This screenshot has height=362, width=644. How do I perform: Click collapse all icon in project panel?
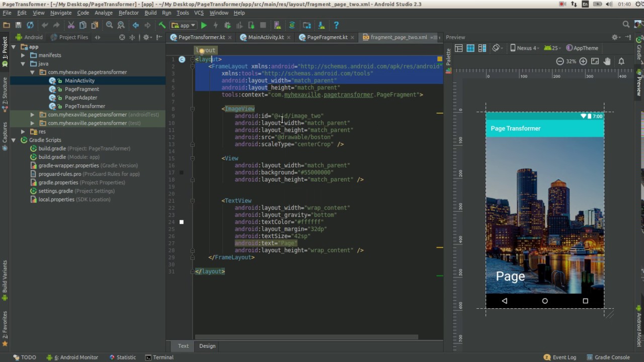pyautogui.click(x=132, y=37)
